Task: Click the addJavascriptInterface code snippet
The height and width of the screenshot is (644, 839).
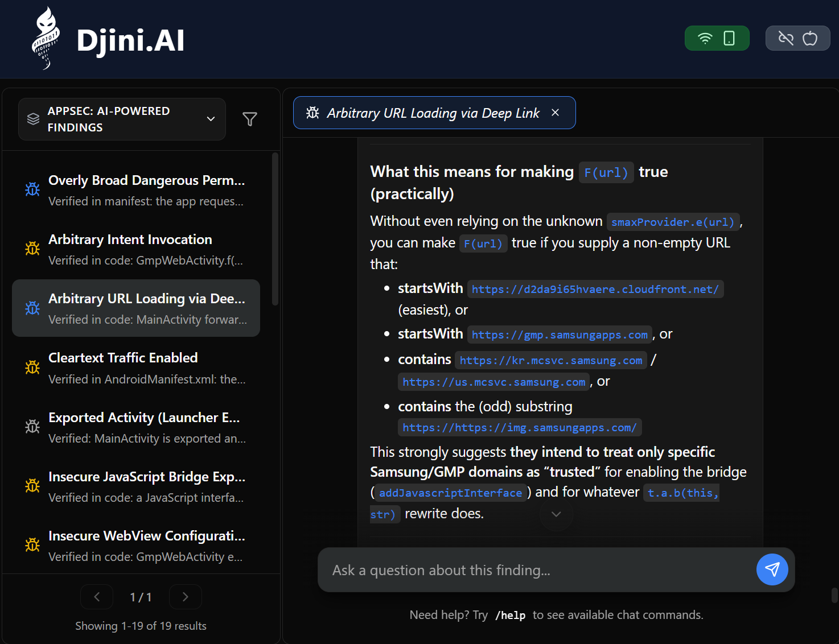Action: click(x=451, y=493)
